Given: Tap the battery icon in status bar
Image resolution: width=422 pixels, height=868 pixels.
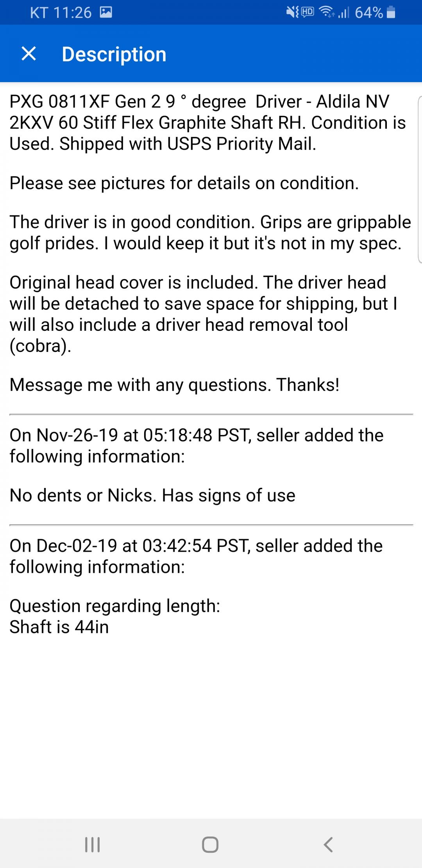Looking at the screenshot, I should (x=391, y=13).
